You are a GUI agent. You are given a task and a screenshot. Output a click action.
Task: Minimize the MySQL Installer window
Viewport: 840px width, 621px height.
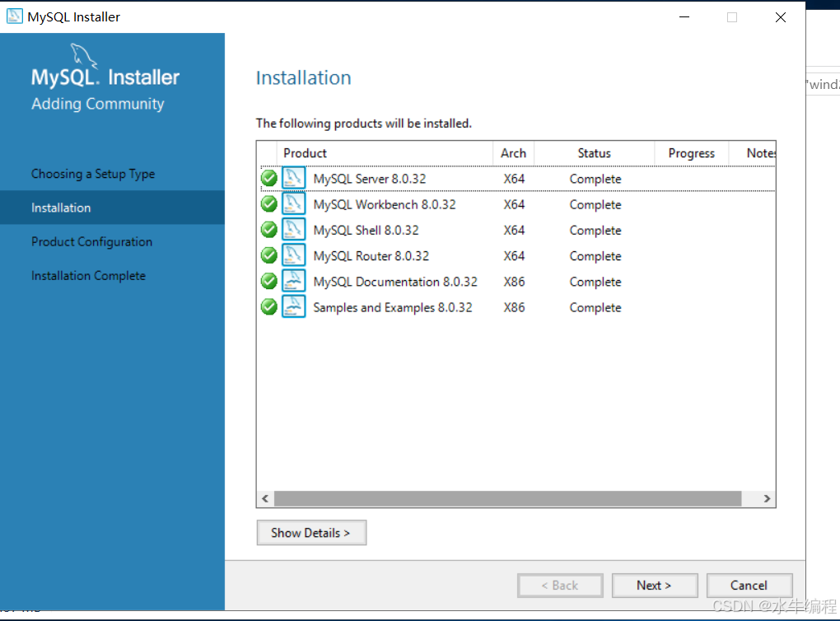pos(684,17)
